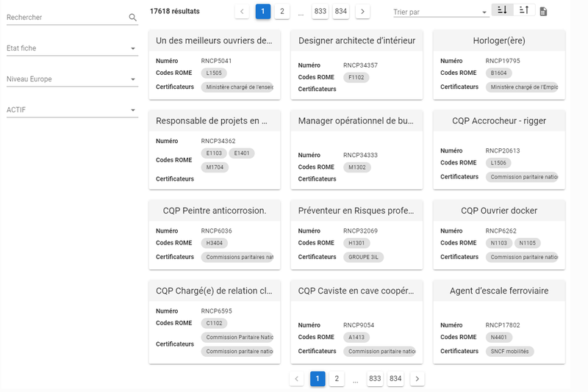Jump to page 834 in top pagination
This screenshot has height=392, width=588.
coord(341,11)
